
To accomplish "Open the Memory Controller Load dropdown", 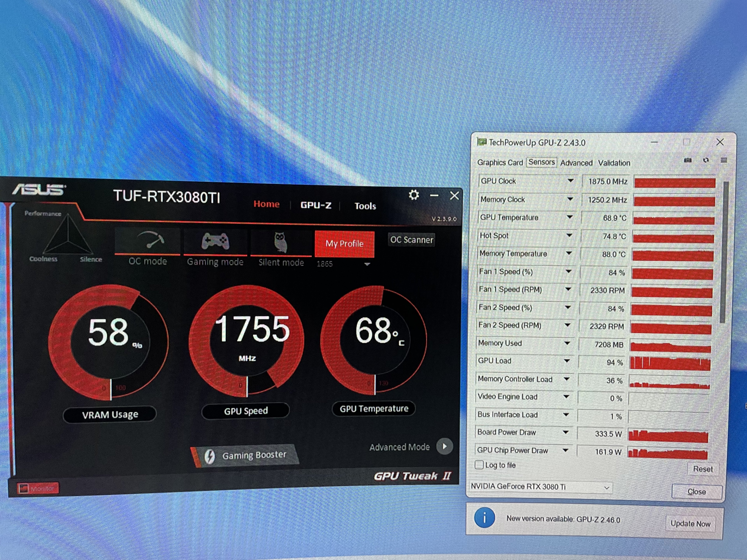I will click(x=567, y=379).
